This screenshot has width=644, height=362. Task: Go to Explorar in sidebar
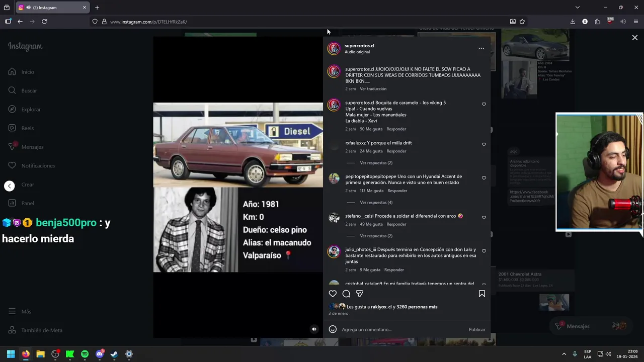coord(24,109)
